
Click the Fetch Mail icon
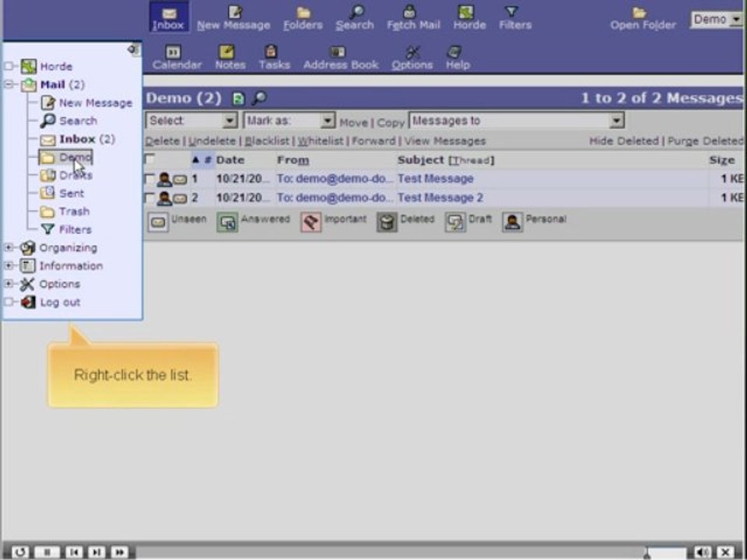[409, 12]
